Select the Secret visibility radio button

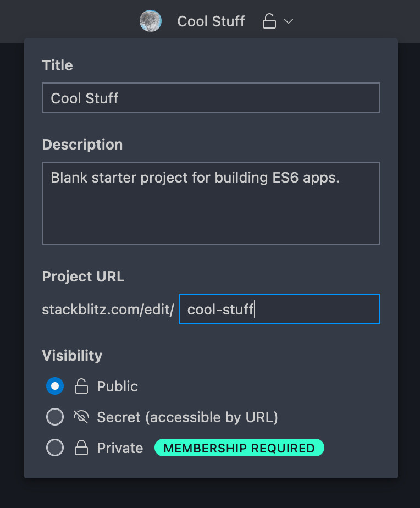[55, 417]
